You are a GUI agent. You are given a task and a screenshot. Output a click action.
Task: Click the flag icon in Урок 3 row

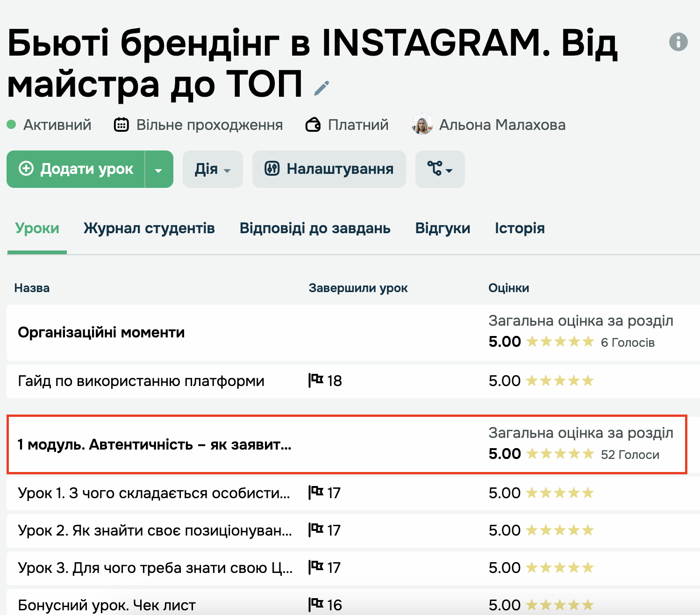point(316,567)
